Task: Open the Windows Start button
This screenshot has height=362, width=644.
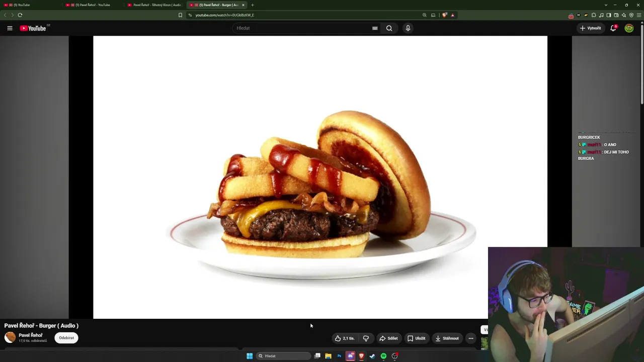Action: 250,356
